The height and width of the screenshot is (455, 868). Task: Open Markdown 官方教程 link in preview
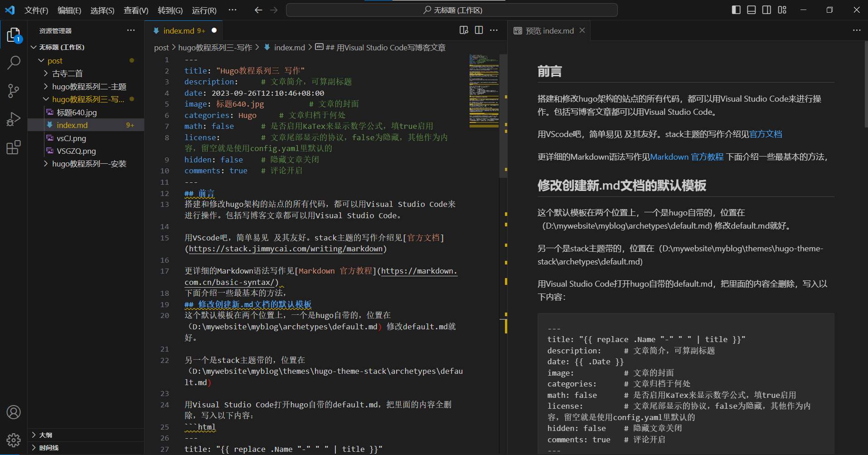[x=687, y=157]
